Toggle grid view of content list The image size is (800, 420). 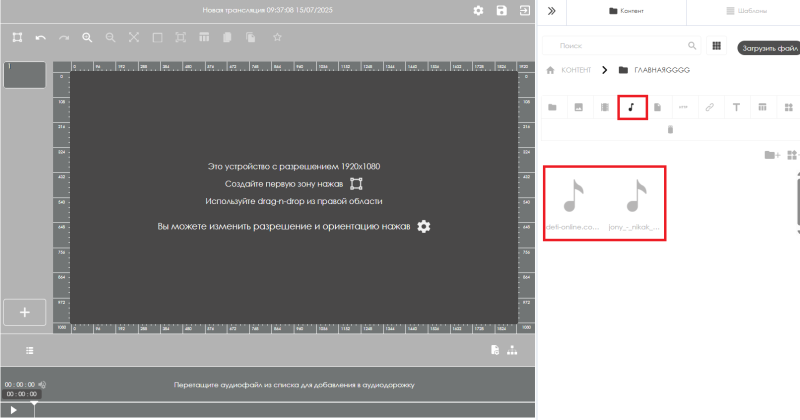pyautogui.click(x=716, y=46)
